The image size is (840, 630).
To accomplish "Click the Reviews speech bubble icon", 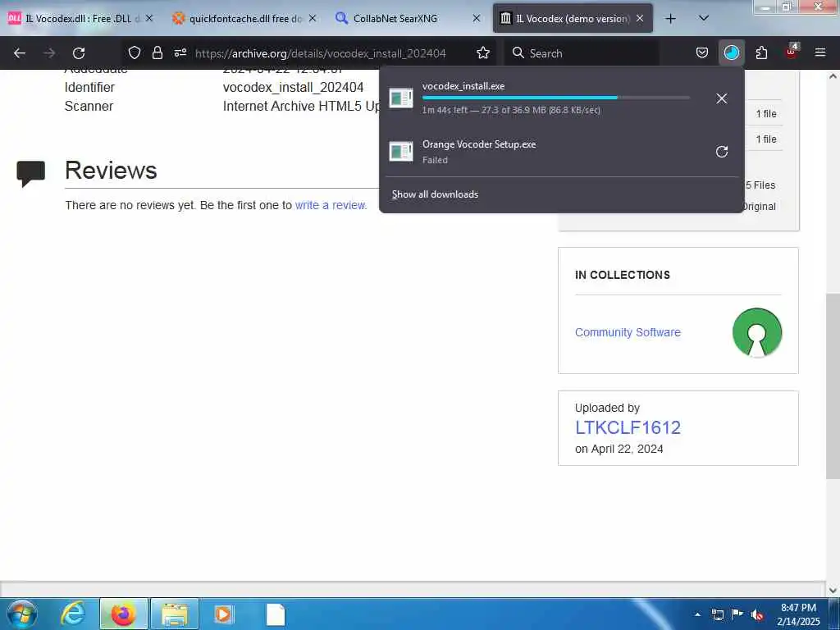I will click(30, 173).
